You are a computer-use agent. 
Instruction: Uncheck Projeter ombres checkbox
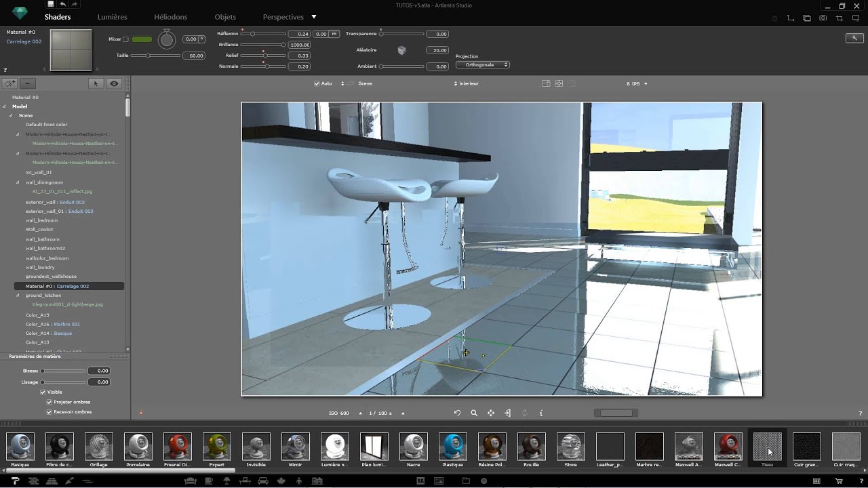pos(49,402)
